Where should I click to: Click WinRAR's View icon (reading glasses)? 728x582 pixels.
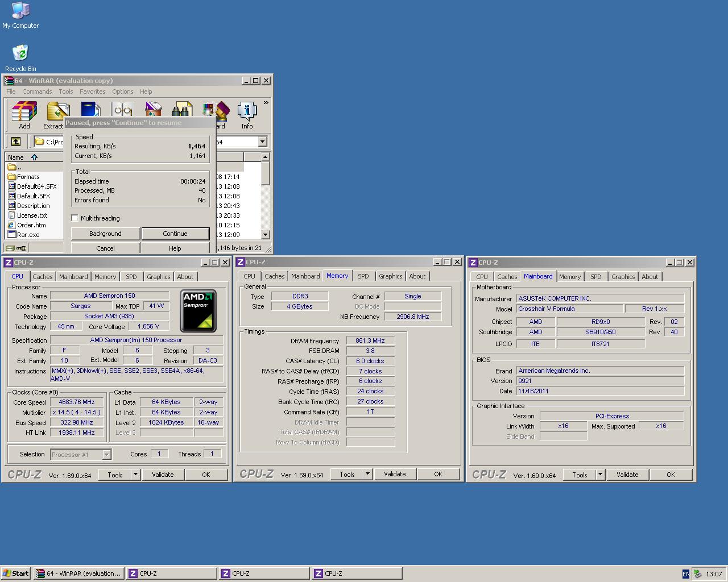point(123,109)
